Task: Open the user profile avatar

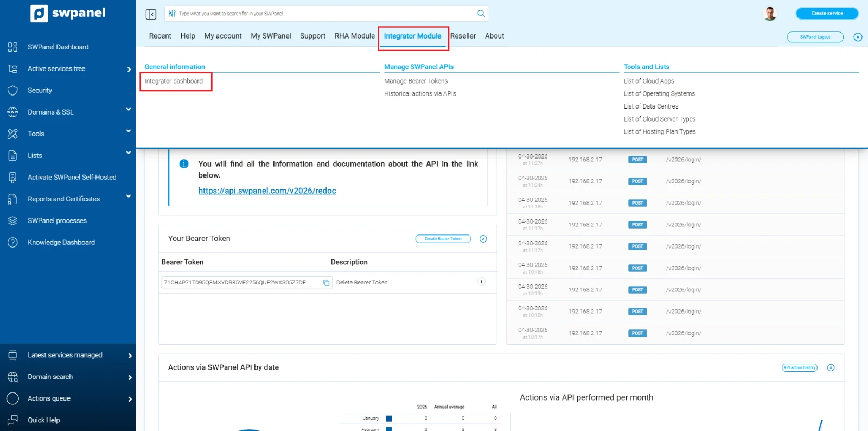Action: pos(770,14)
